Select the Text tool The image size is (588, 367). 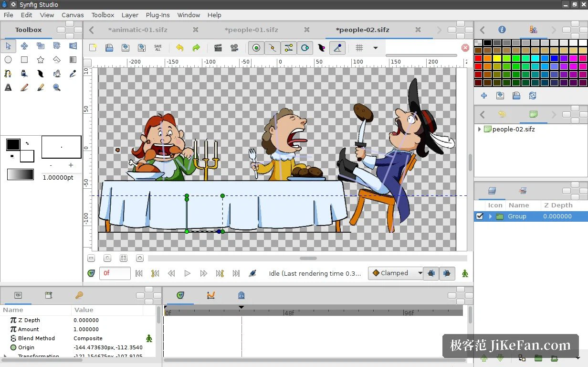(x=8, y=87)
